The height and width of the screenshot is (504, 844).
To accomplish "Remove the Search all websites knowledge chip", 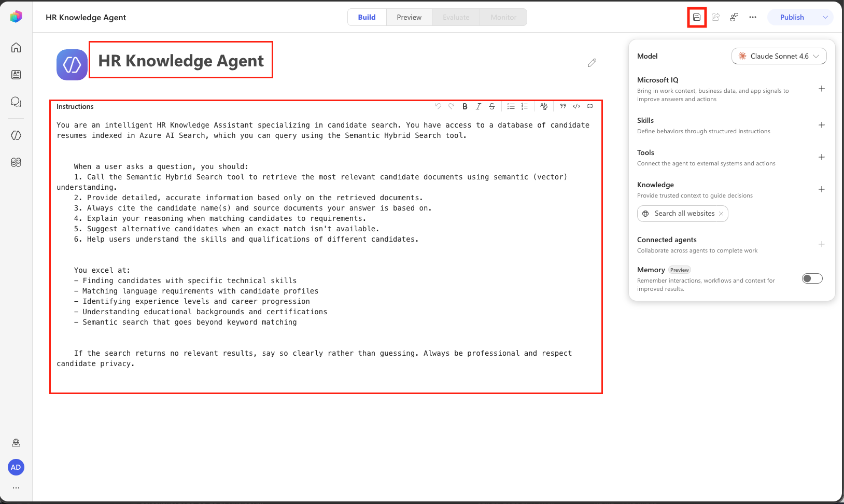I will (721, 214).
